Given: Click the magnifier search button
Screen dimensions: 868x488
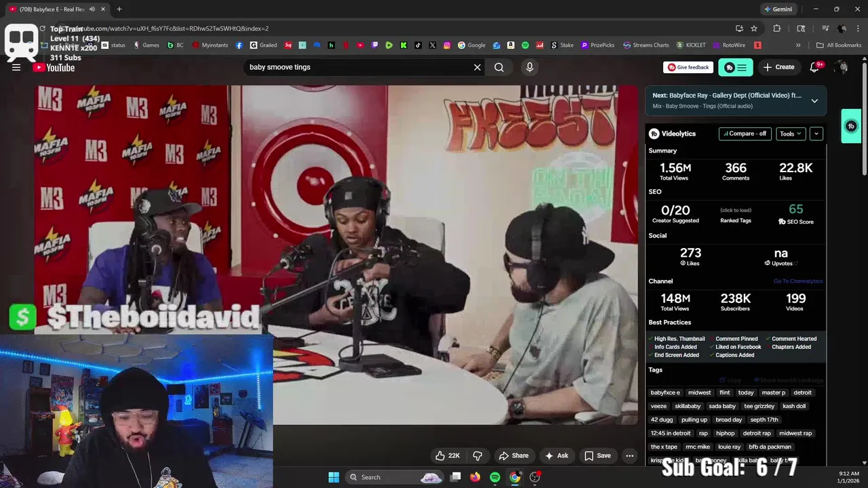Looking at the screenshot, I should pos(499,67).
